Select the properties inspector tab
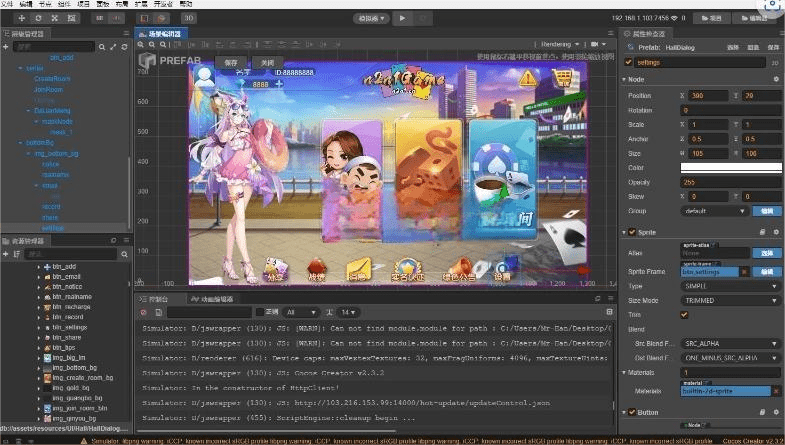Screen dimensions: 785x445 click(645, 34)
